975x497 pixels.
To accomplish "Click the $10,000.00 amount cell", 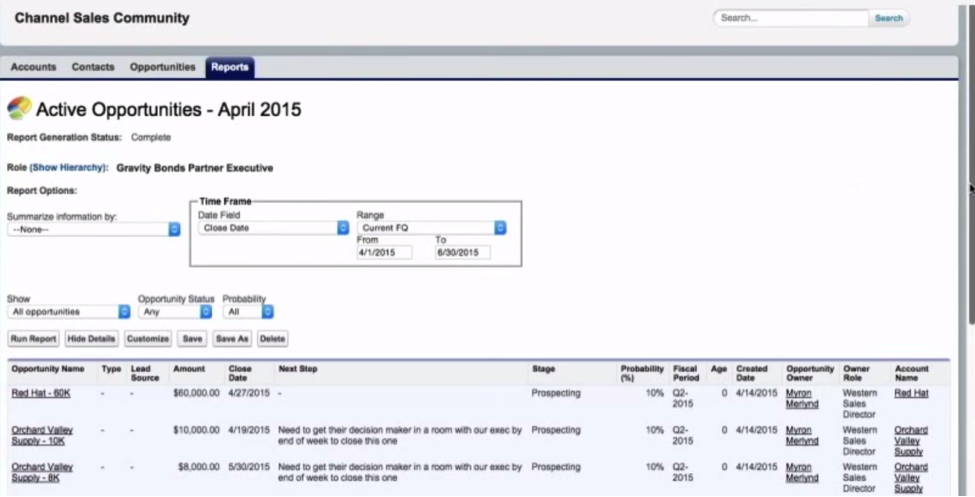I will 196,430.
